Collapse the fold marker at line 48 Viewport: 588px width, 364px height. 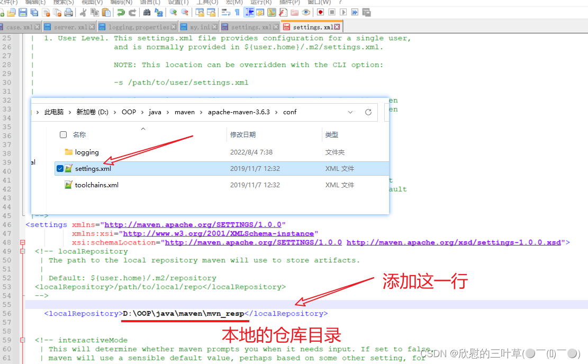(x=23, y=242)
